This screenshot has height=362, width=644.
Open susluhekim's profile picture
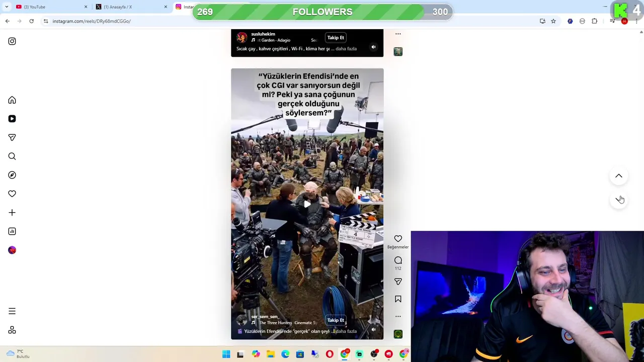point(242,38)
